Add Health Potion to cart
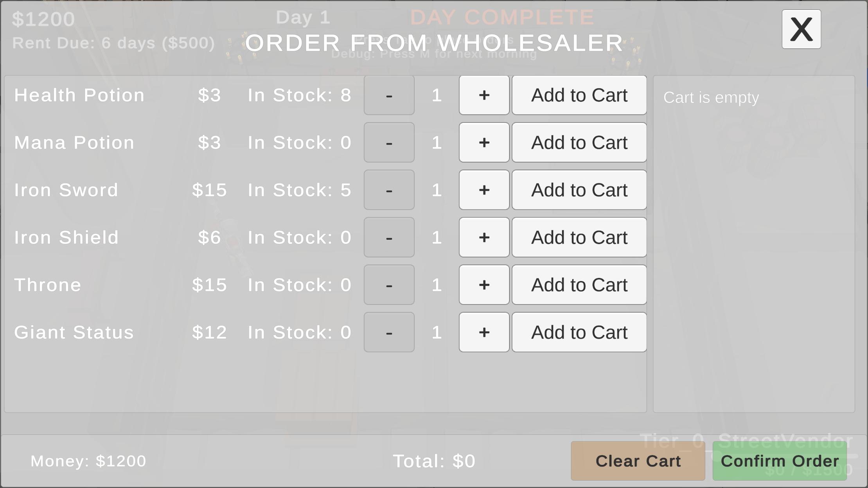This screenshot has height=488, width=868. (579, 95)
